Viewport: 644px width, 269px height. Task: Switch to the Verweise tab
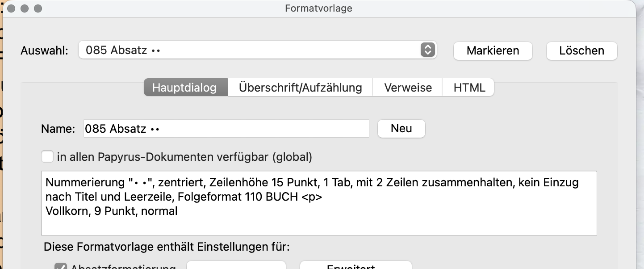(408, 87)
